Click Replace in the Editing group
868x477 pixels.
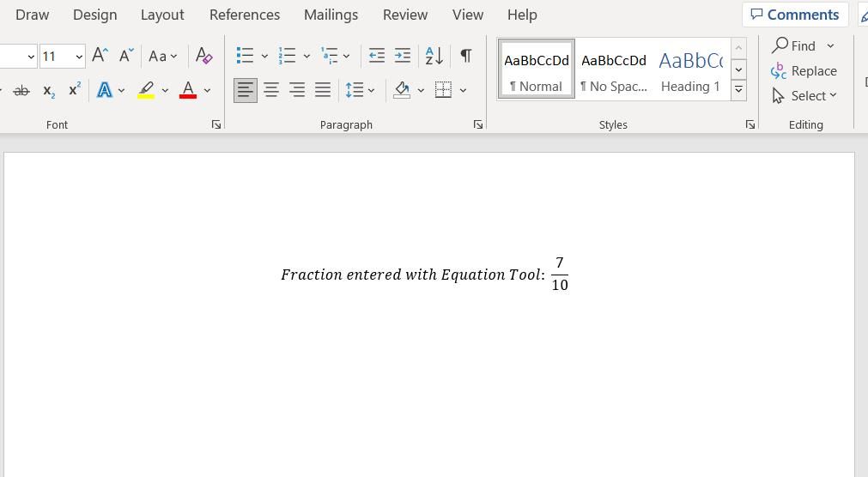[x=804, y=71]
